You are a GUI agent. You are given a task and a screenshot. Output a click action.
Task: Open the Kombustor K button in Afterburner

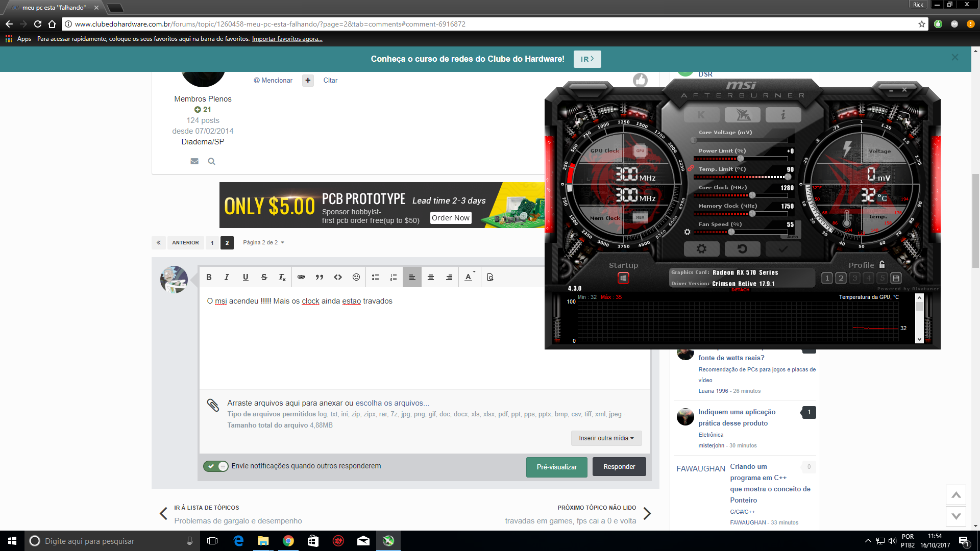pyautogui.click(x=701, y=115)
